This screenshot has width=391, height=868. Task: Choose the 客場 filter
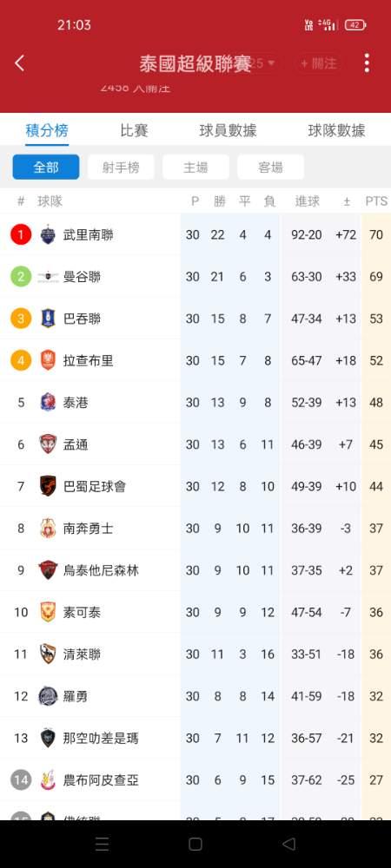click(270, 168)
